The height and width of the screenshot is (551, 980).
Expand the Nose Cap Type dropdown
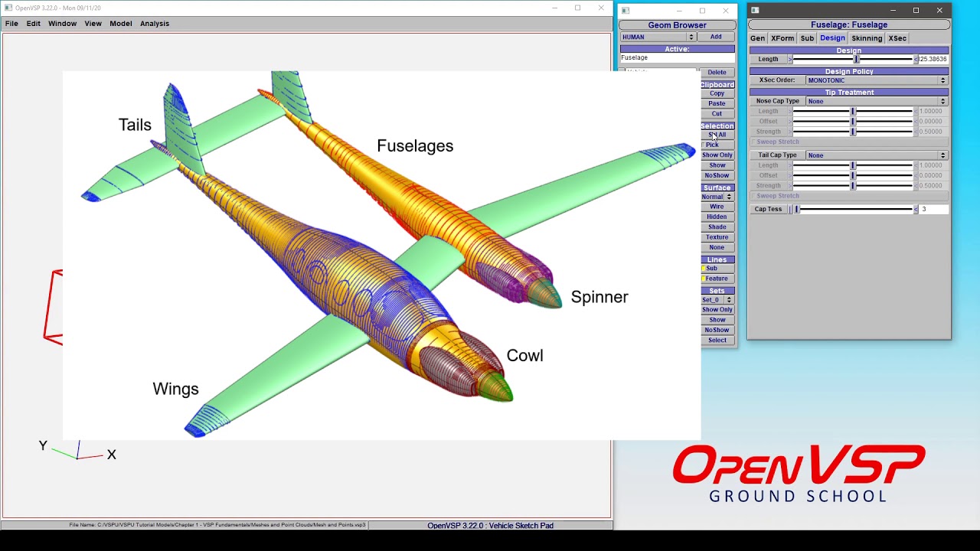[x=877, y=101]
